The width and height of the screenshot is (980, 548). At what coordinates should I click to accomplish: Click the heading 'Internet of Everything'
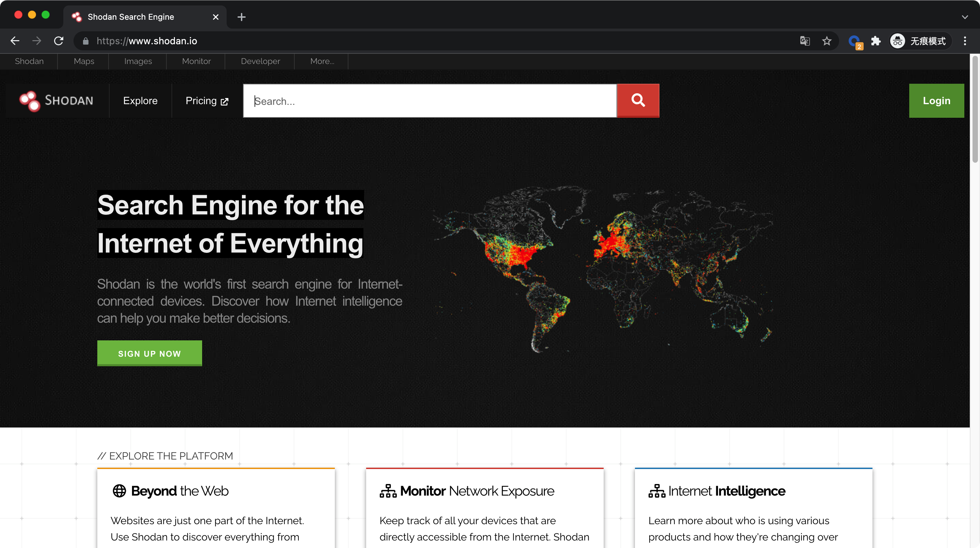click(230, 243)
